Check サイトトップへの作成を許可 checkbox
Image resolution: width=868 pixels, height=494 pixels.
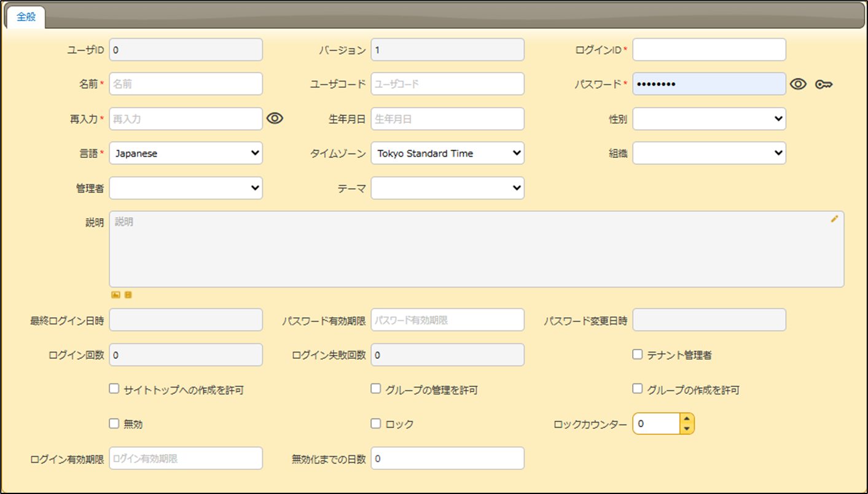point(114,389)
